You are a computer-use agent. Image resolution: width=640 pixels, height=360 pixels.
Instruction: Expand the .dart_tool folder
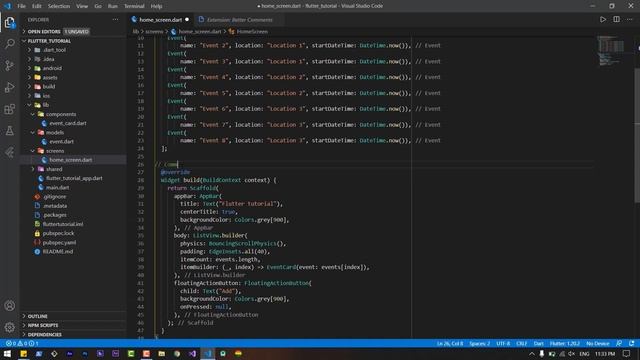click(x=73, y=50)
